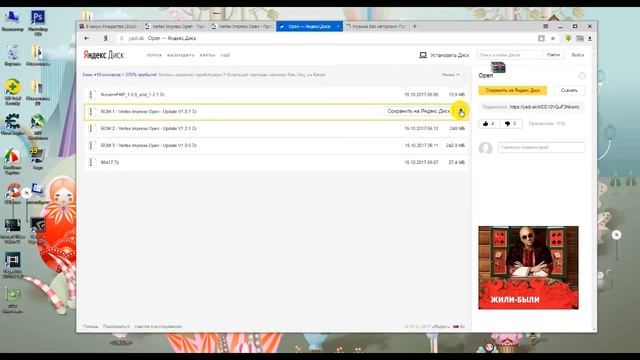Viewport: 640px width, 360px height.
Task: Click the laptop icon beside Установить Диск
Action: (423, 55)
